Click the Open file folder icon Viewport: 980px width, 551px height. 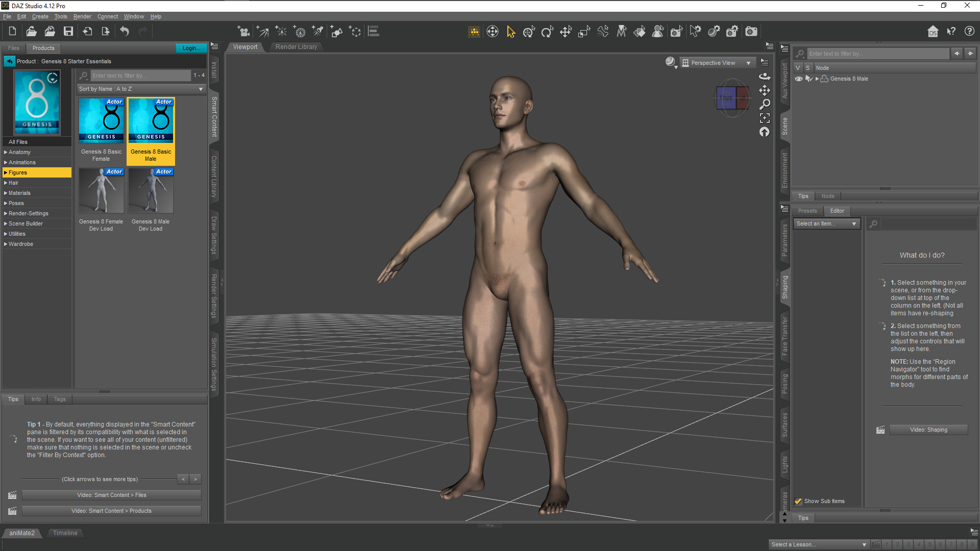[x=31, y=31]
